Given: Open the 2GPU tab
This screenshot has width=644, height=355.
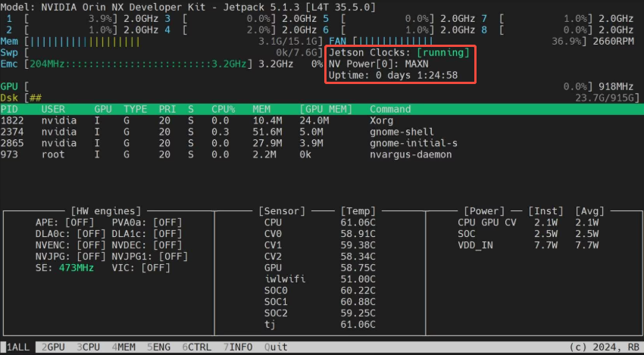Looking at the screenshot, I should 53,347.
